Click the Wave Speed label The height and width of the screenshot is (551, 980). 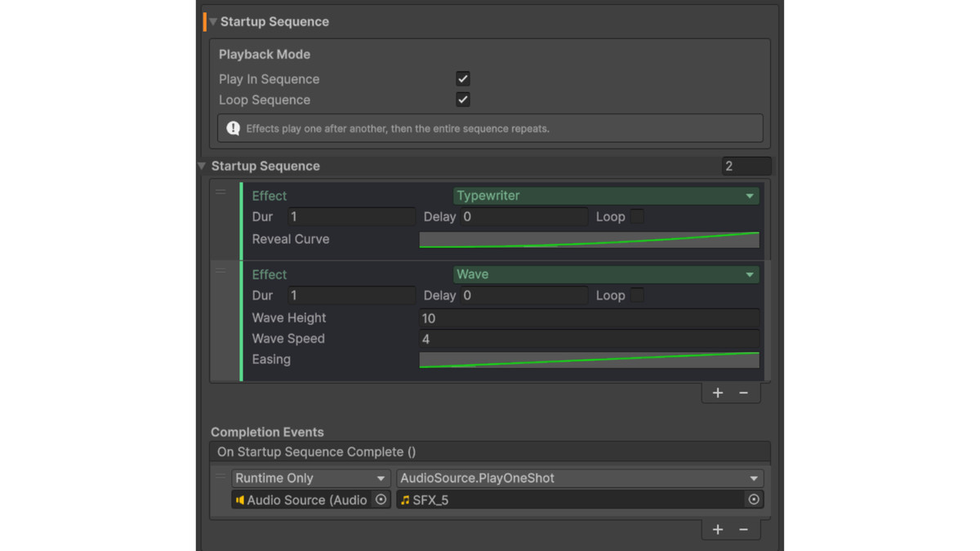[288, 339]
